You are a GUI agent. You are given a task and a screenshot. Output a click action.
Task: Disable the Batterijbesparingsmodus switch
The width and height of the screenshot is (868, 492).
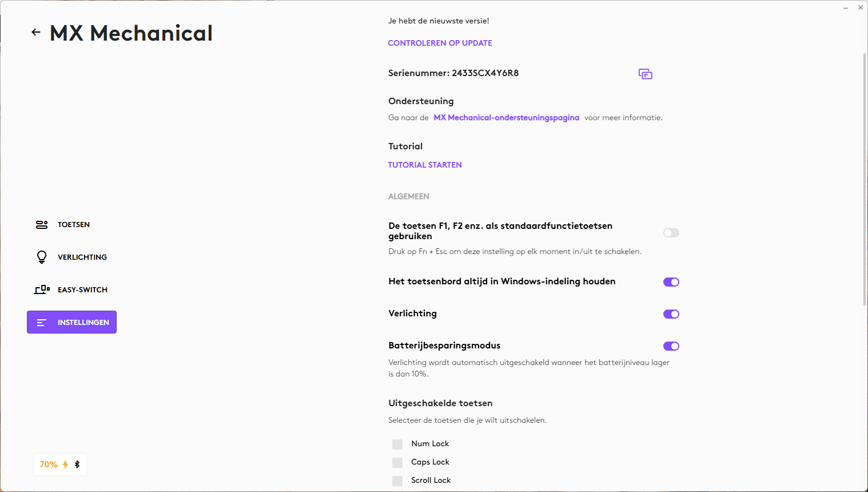(671, 346)
